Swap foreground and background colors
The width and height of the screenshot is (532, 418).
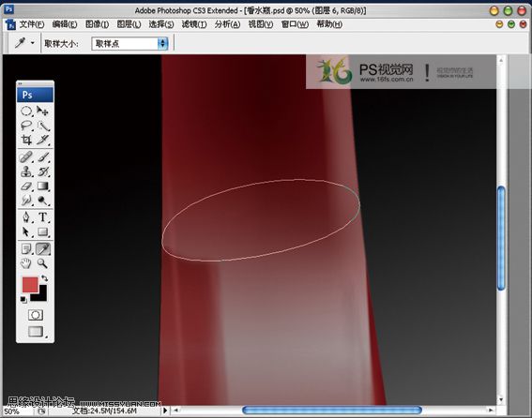[44, 278]
